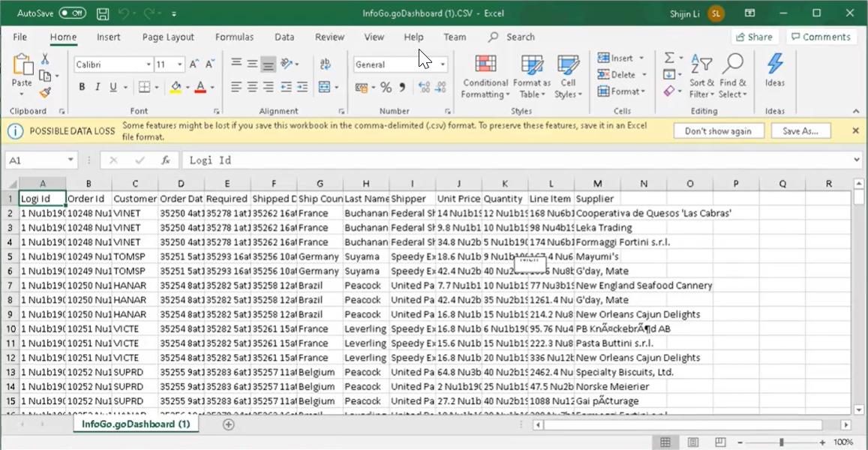Click the Fill down icon

coord(669,74)
